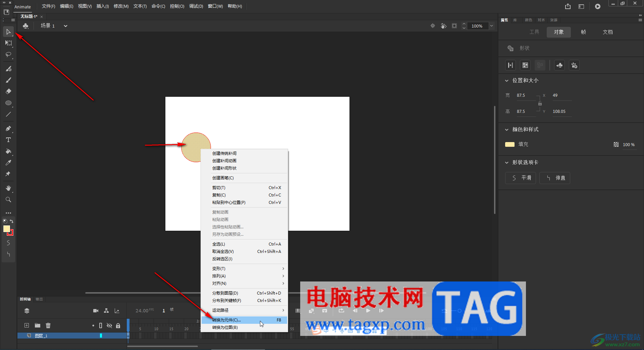
Task: Select the Selection arrow tool
Action: pyautogui.click(x=8, y=32)
